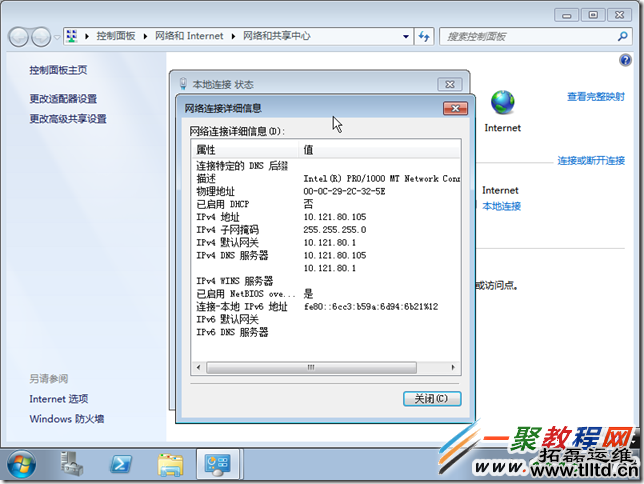
Task: Click the 关闭(C) button
Action: [x=431, y=399]
